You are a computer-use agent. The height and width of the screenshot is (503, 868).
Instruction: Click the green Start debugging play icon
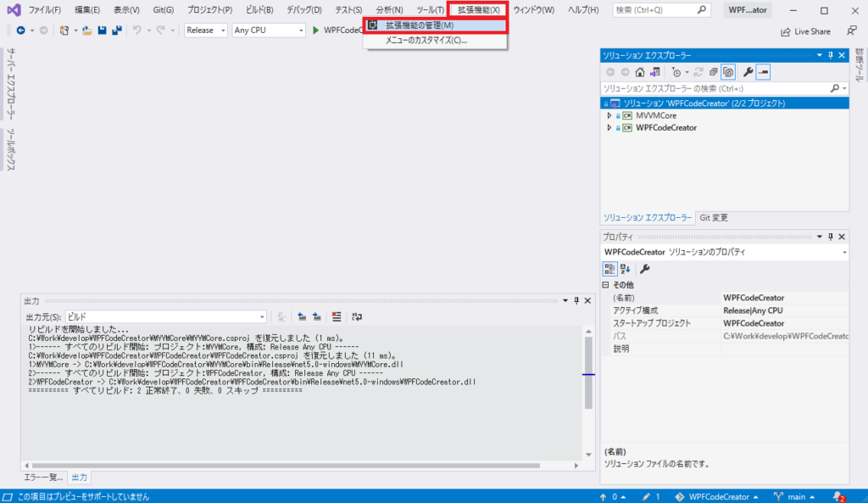point(315,31)
